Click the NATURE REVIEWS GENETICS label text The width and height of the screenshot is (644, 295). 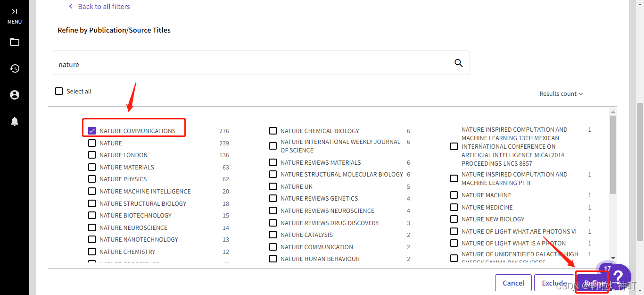point(319,198)
